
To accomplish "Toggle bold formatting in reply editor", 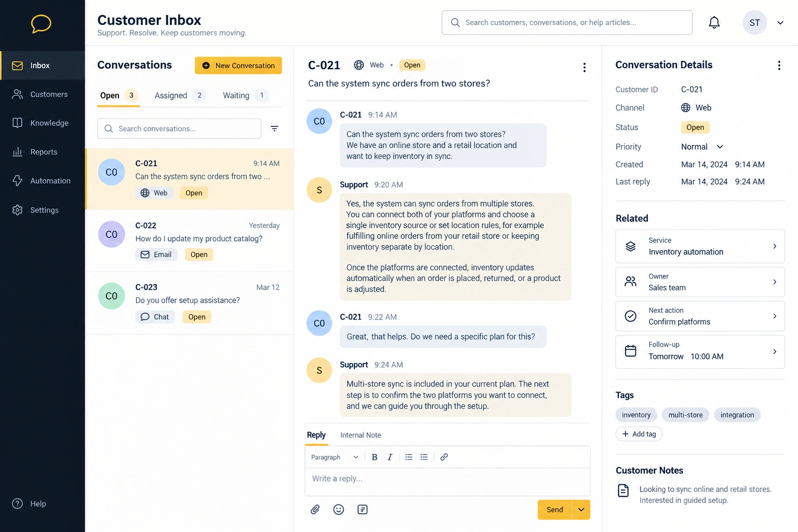I will click(x=374, y=457).
